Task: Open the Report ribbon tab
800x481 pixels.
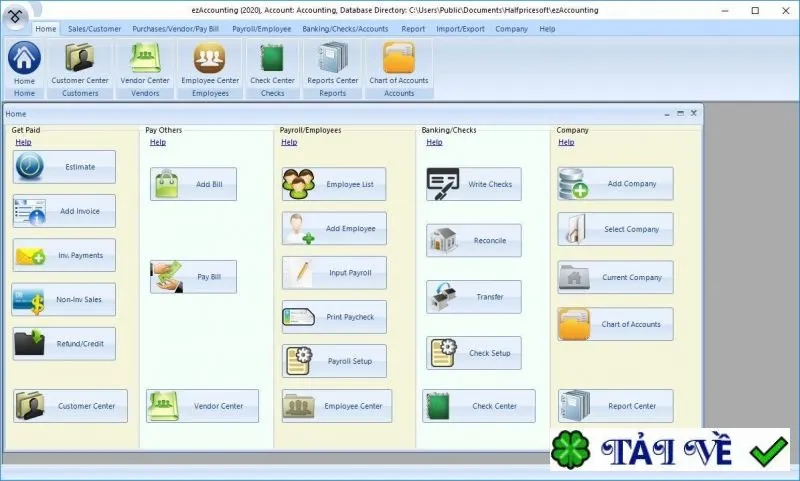Action: point(413,29)
